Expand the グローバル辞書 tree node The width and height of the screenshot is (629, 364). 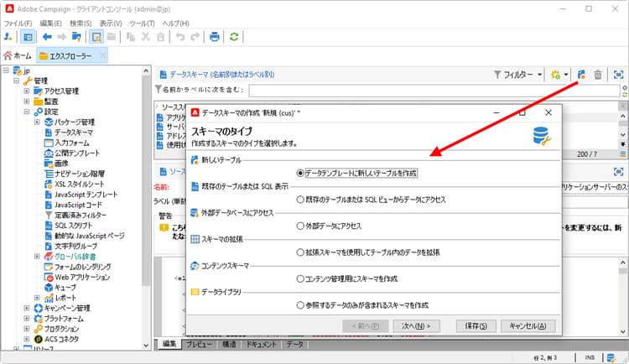click(37, 257)
